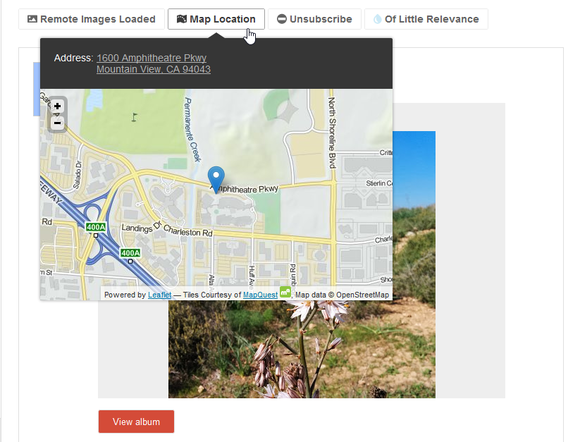Click the Unsubscribe minus-circle icon
580x442 pixels.
click(x=282, y=19)
